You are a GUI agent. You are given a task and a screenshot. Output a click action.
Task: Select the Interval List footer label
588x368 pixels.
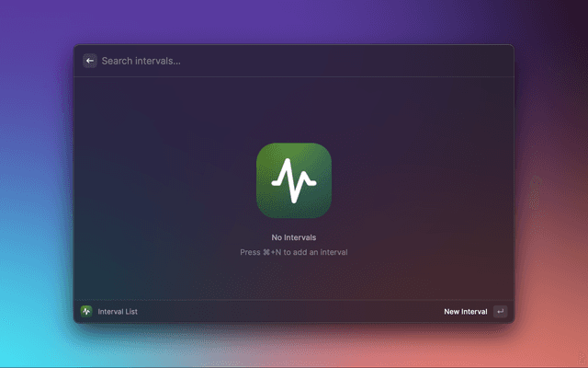(x=118, y=312)
